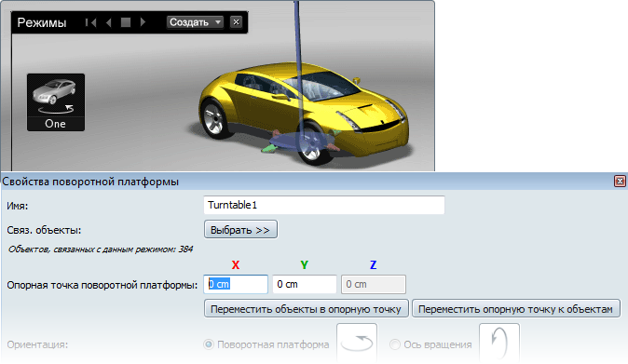The height and width of the screenshot is (364, 628).
Task: Step back to previous mode
Action: 108,22
